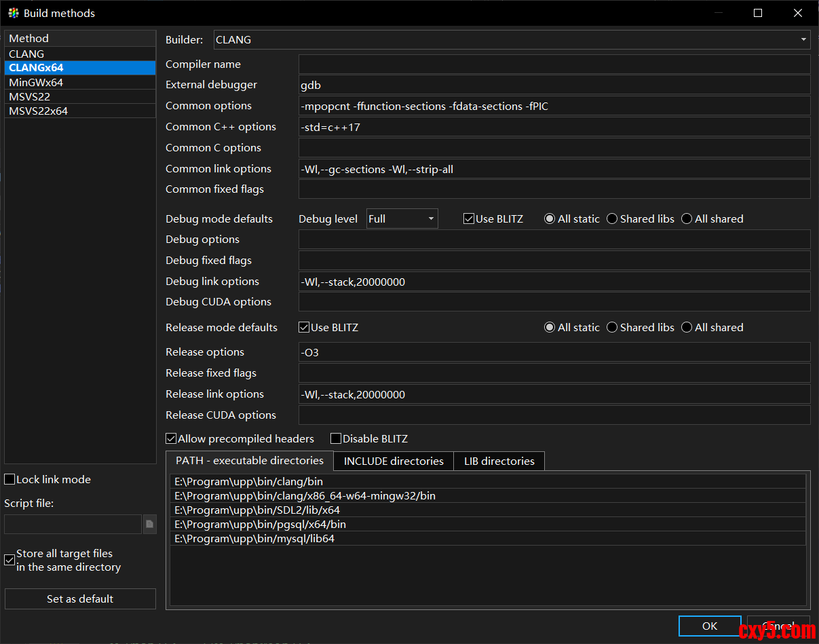The image size is (819, 644).
Task: Select Shared libs for Debug mode
Action: [x=612, y=219]
